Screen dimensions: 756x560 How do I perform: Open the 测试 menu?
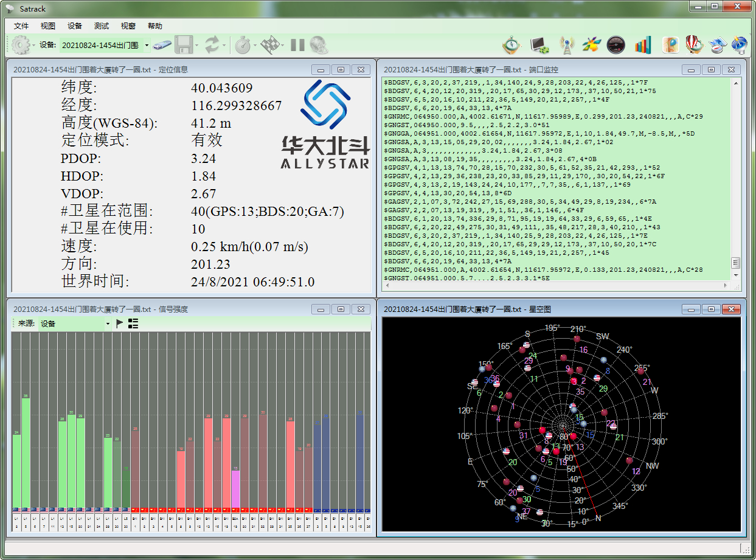[102, 26]
